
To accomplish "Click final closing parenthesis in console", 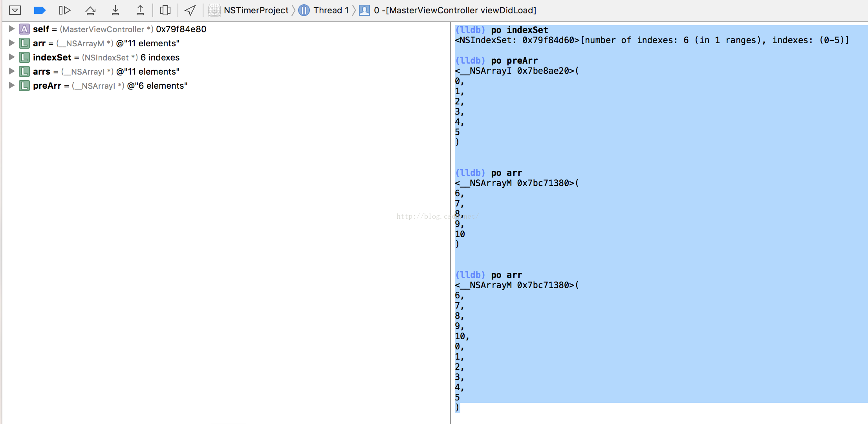I will pyautogui.click(x=457, y=408).
